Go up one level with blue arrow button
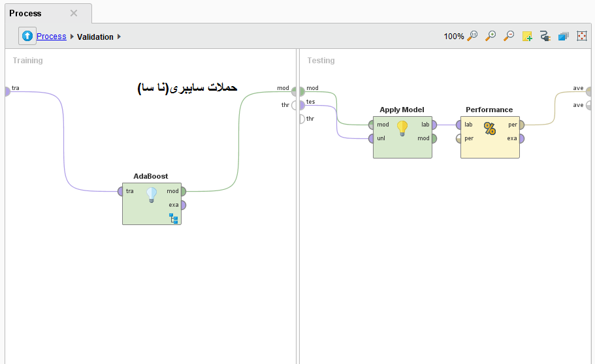595x364 pixels. point(27,37)
